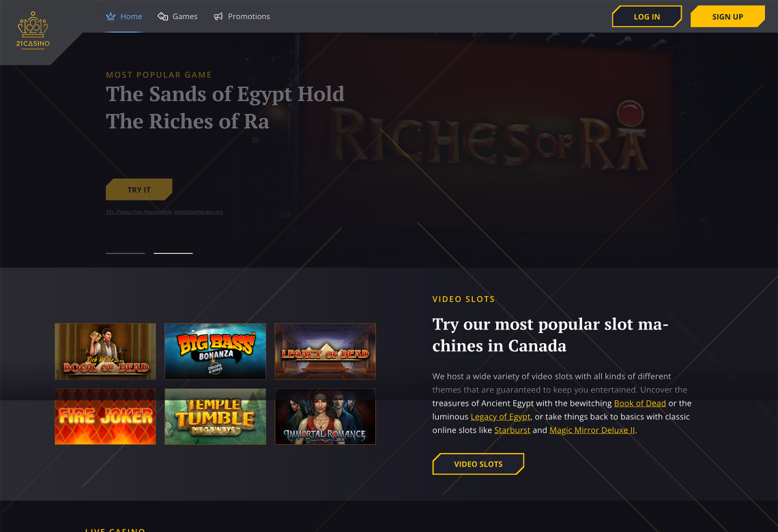Open the Fire Joker game thumbnail

tap(105, 417)
